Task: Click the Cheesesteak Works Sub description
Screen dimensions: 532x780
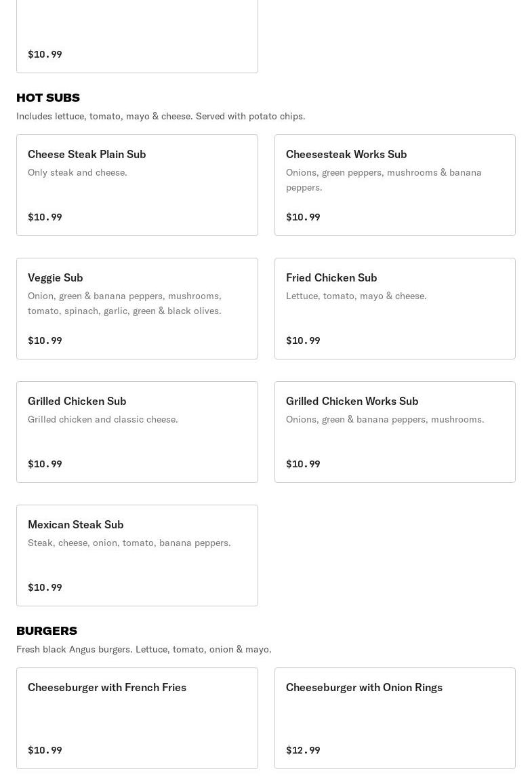Action: click(x=384, y=180)
